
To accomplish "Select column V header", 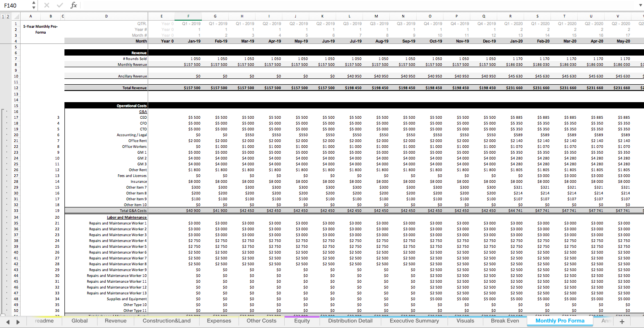I will [618, 17].
